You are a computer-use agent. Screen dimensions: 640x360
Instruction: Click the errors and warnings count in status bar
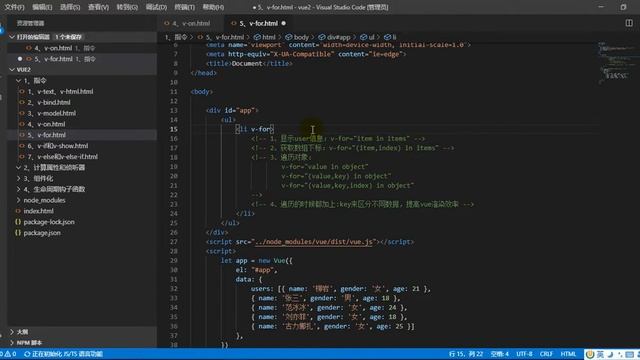(8, 354)
